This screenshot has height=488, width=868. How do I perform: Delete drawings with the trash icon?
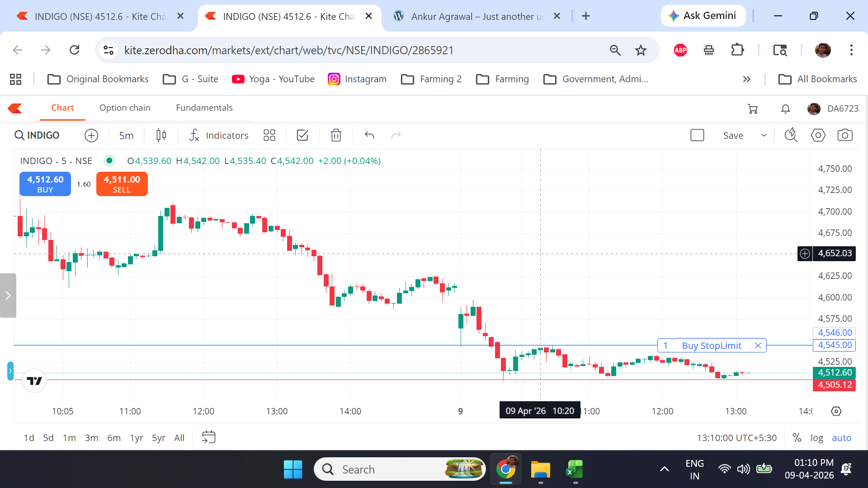tap(336, 135)
